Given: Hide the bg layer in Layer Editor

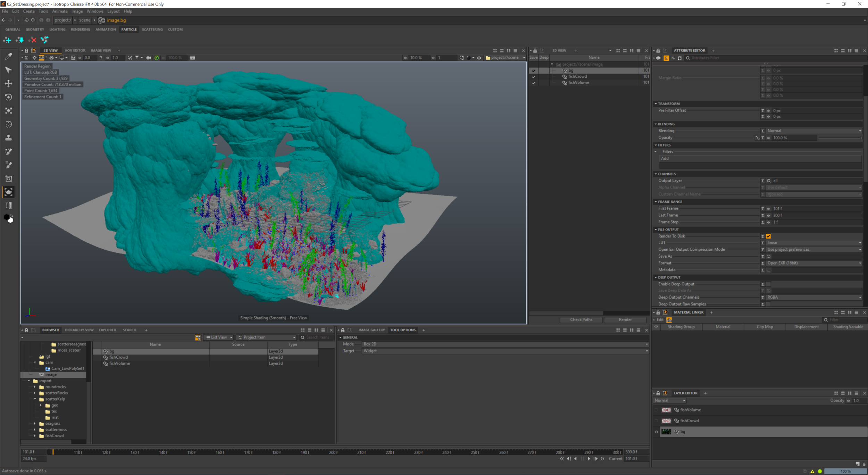Looking at the screenshot, I should [x=656, y=432].
